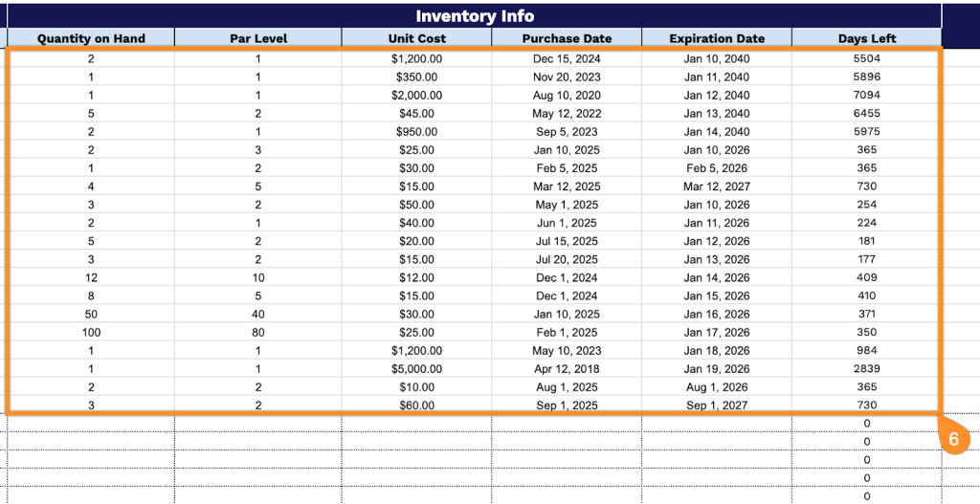Click the orange number 6 callout badge
This screenshot has height=504, width=980.
coord(954,437)
